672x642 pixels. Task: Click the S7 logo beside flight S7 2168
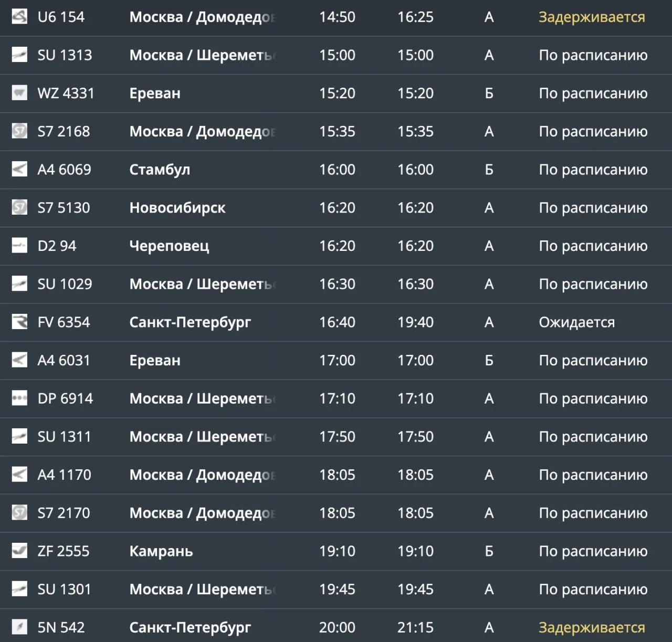tap(19, 131)
